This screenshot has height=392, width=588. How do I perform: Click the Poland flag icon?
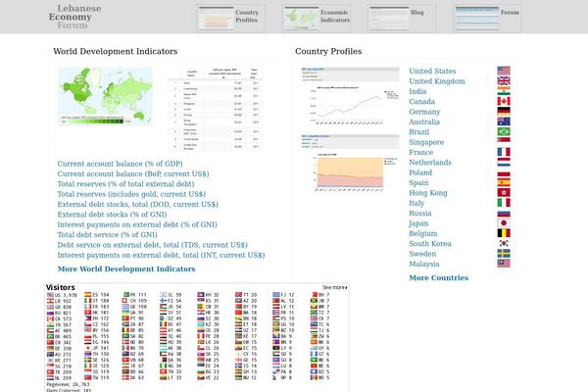tap(504, 171)
